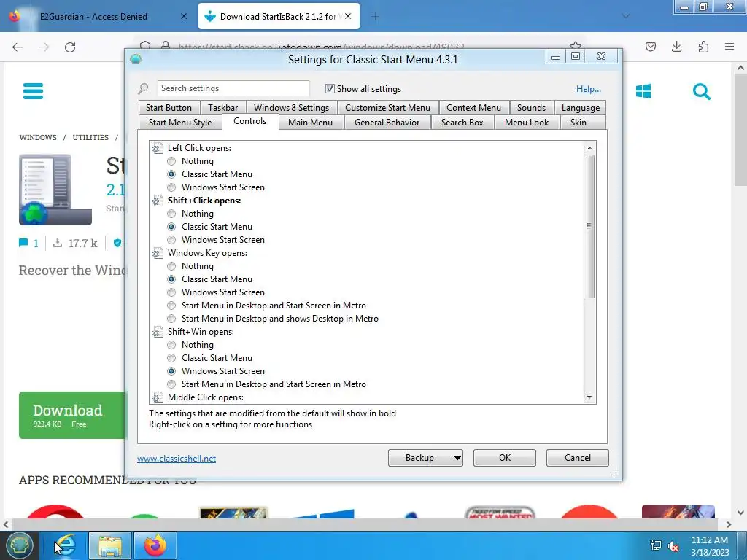Select Nothing under Shift+Win opens
The height and width of the screenshot is (560, 747).
171,345
